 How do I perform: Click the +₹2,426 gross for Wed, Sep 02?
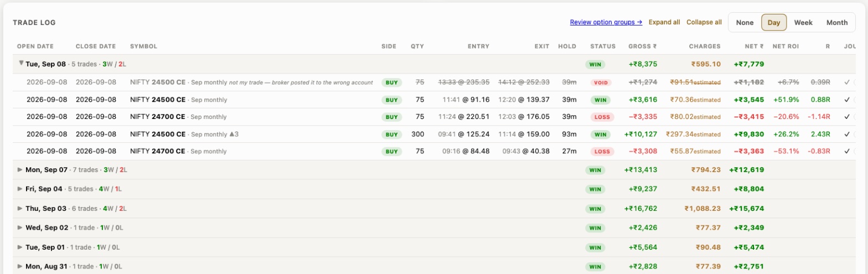643,228
